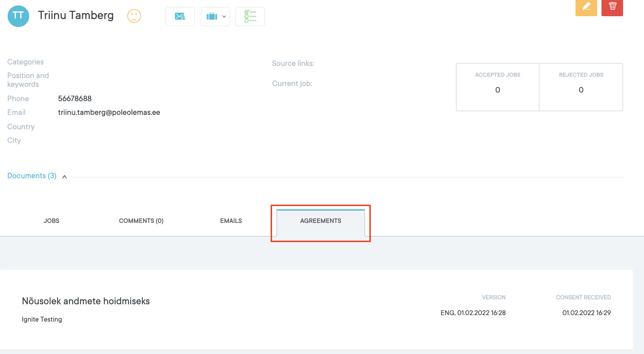Open the Documents (3) link
The height and width of the screenshot is (354, 644).
click(32, 176)
